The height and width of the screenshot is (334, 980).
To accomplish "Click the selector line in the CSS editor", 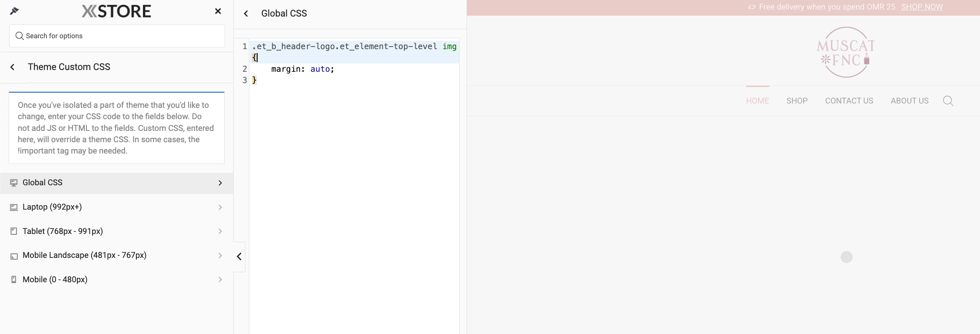I will 354,52.
